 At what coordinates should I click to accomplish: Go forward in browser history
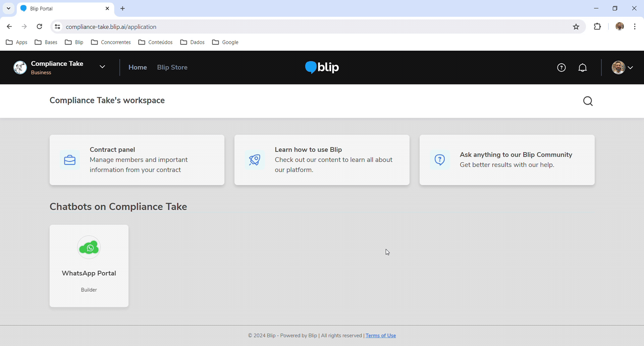(x=24, y=26)
